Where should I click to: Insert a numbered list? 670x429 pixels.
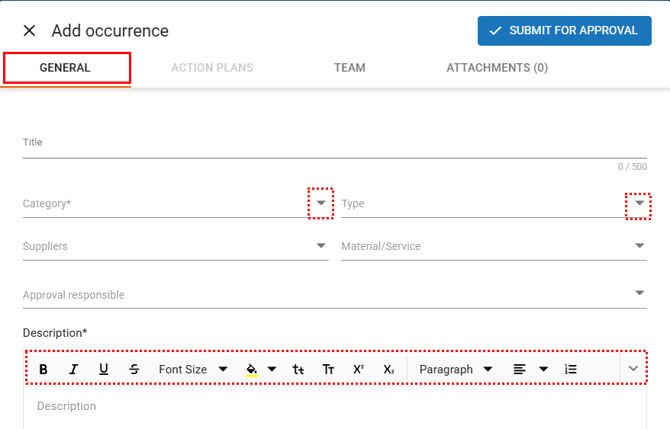click(571, 369)
